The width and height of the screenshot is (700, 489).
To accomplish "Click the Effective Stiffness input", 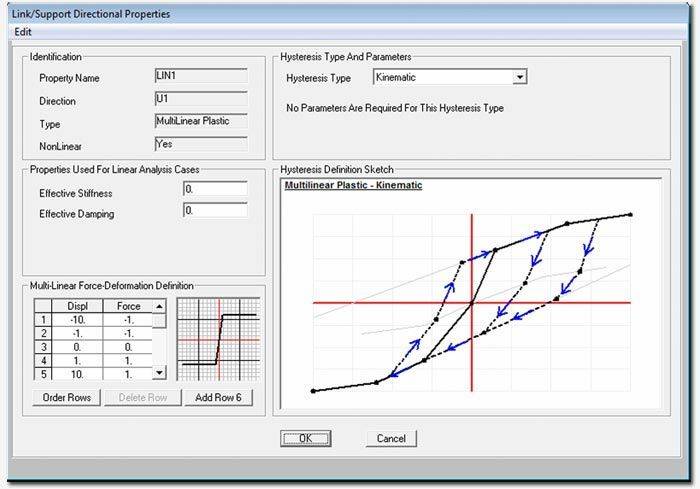I will point(215,189).
